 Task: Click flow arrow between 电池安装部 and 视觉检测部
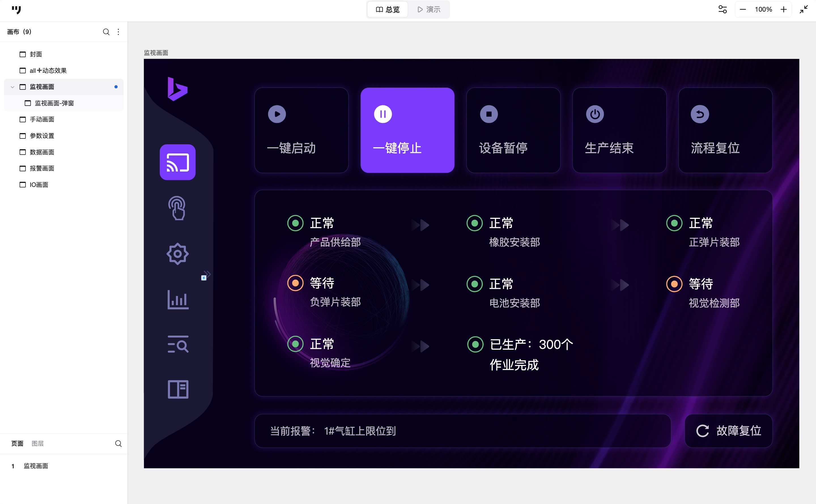tap(620, 285)
